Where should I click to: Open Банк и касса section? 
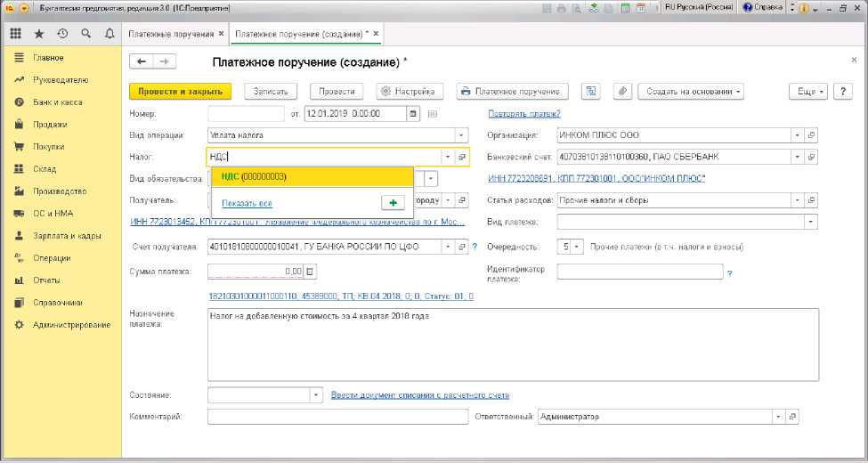[57, 102]
